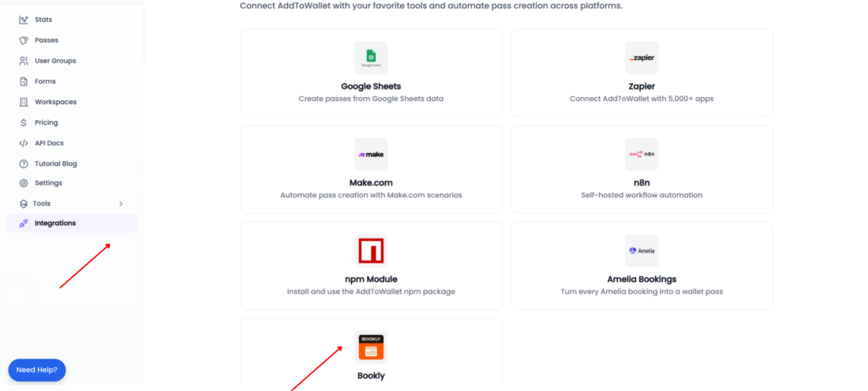
Task: Expand the Tools submenu chevron
Action: [121, 204]
